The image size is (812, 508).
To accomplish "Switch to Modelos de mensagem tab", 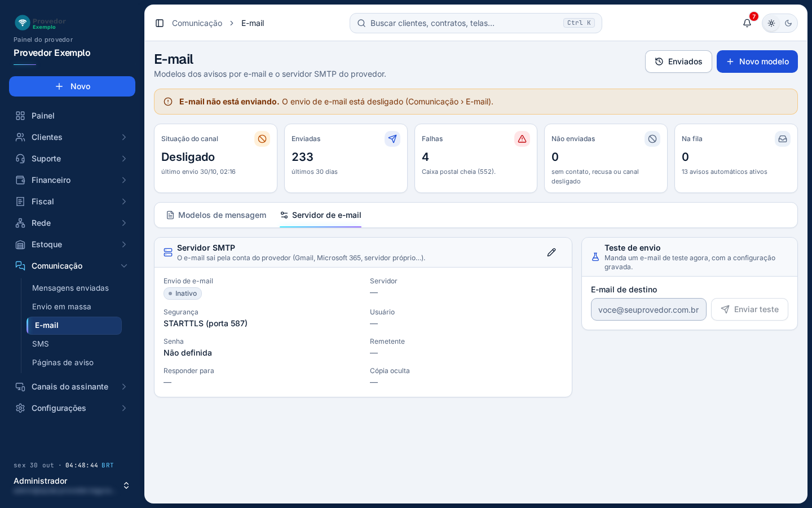I will [x=216, y=215].
